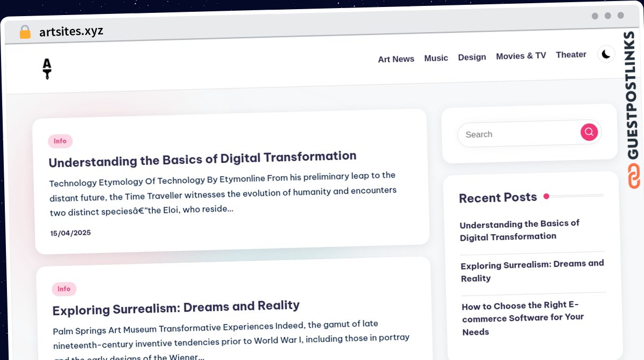Click the paintbrush A site logo
The image size is (644, 360).
[x=47, y=69]
